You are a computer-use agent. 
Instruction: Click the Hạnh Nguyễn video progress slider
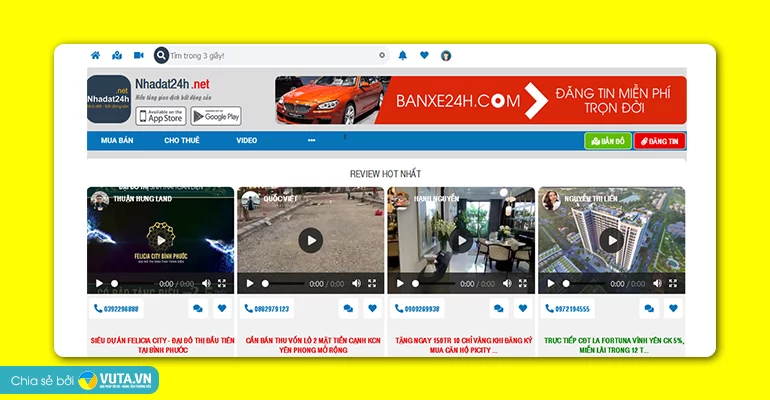click(433, 284)
